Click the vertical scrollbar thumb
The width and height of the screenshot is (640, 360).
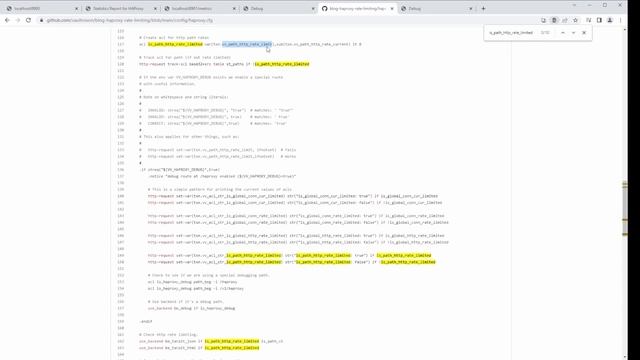[x=624, y=208]
